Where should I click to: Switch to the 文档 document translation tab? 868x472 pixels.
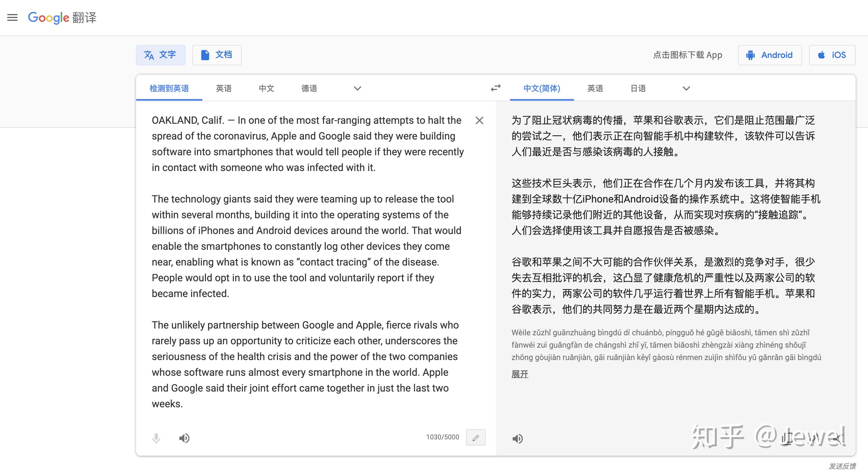tap(217, 55)
